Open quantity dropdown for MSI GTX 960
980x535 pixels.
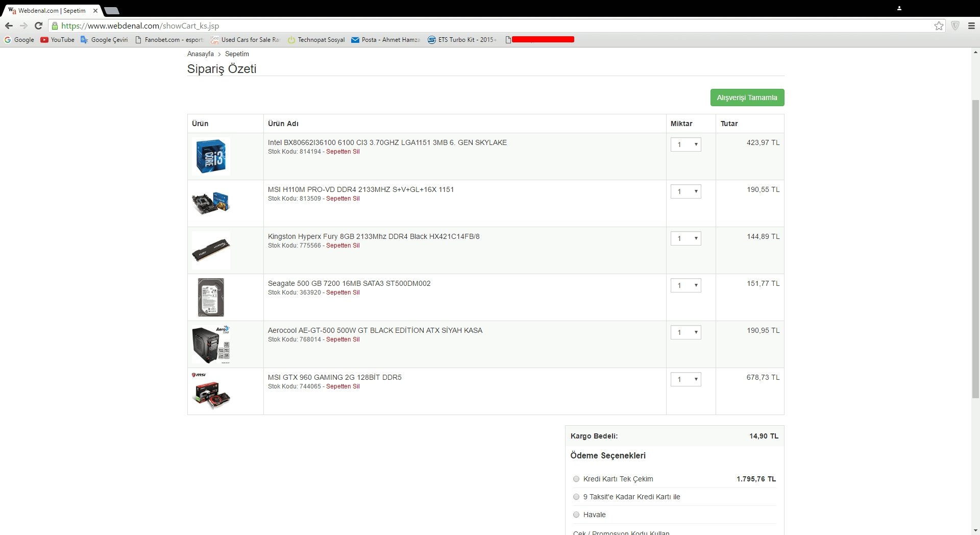[x=686, y=379]
